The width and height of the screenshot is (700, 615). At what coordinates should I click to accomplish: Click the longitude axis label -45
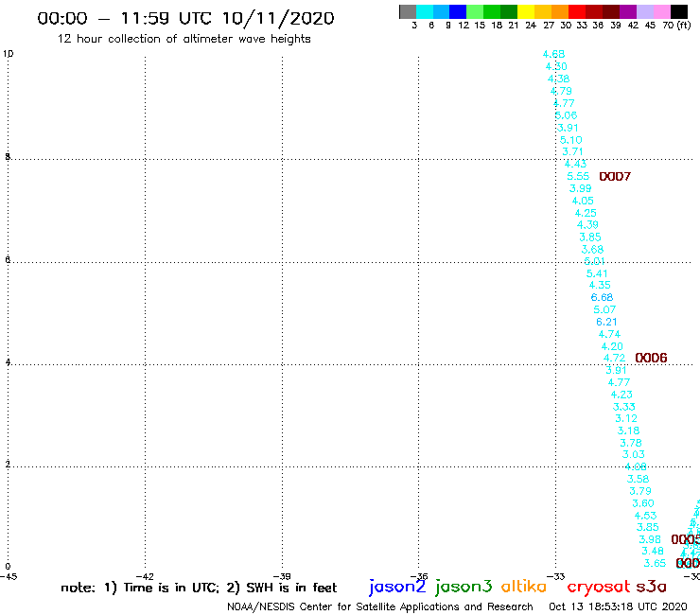(9, 576)
